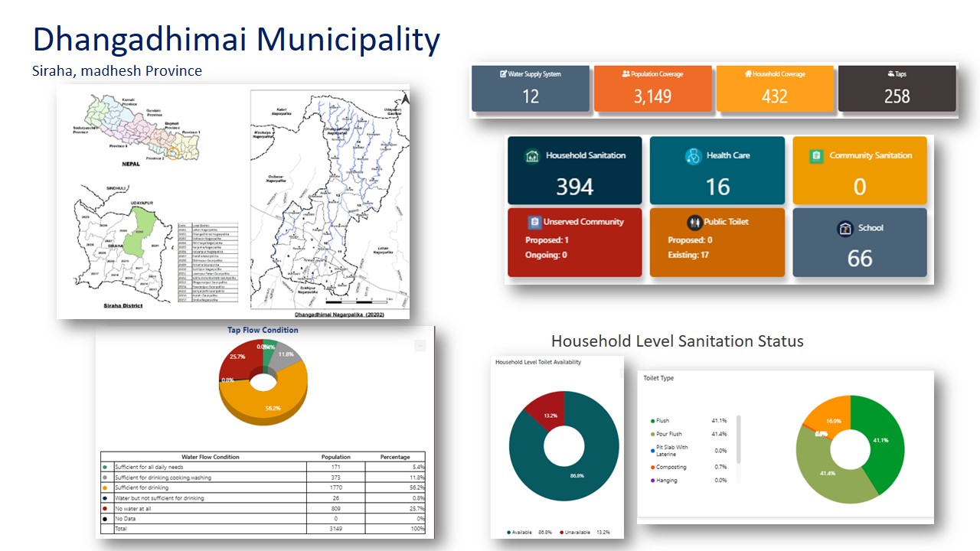Click the Community Sanitation clipboard icon
This screenshot has width=980, height=551.
(816, 156)
